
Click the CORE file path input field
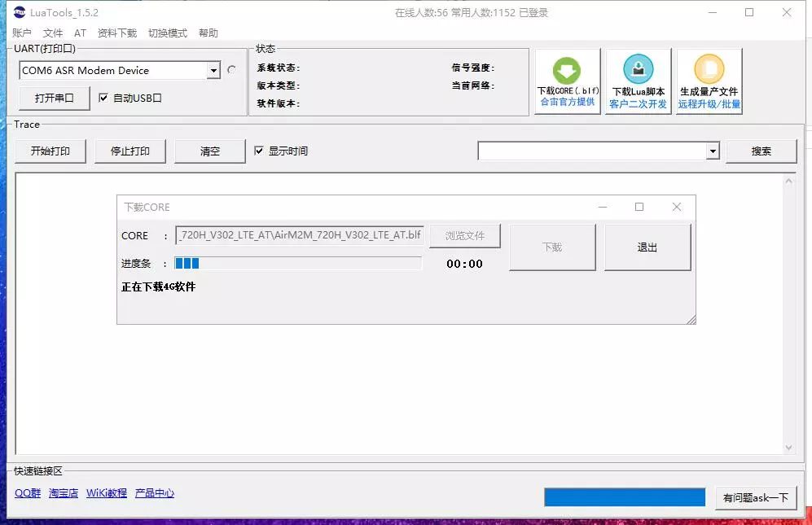[x=300, y=235]
